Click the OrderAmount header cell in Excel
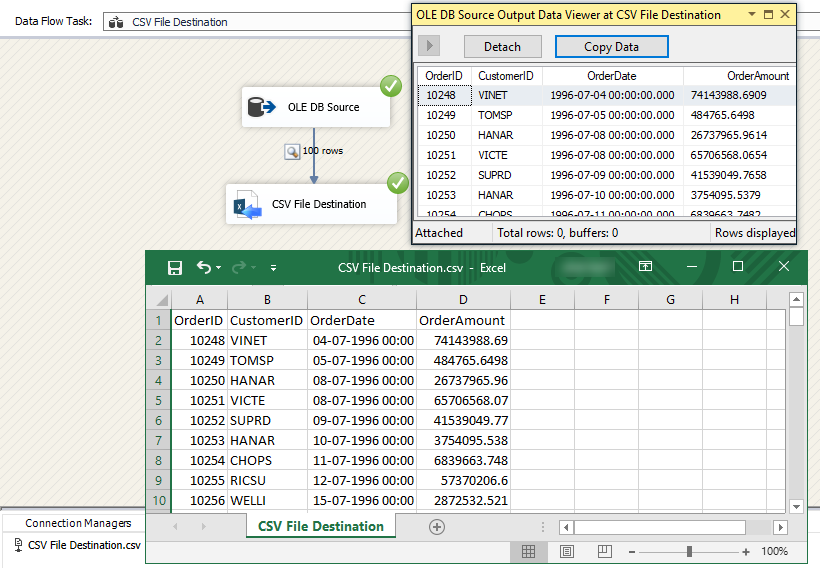The image size is (820, 568). [x=463, y=321]
